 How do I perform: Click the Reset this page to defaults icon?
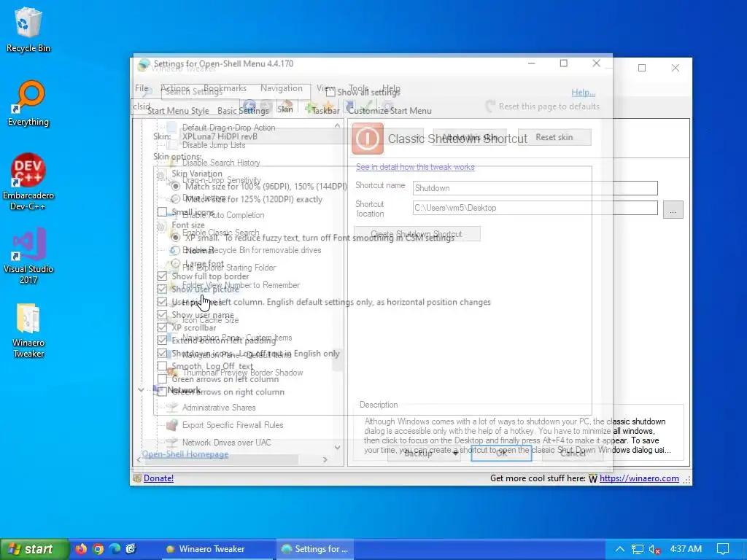coord(489,106)
